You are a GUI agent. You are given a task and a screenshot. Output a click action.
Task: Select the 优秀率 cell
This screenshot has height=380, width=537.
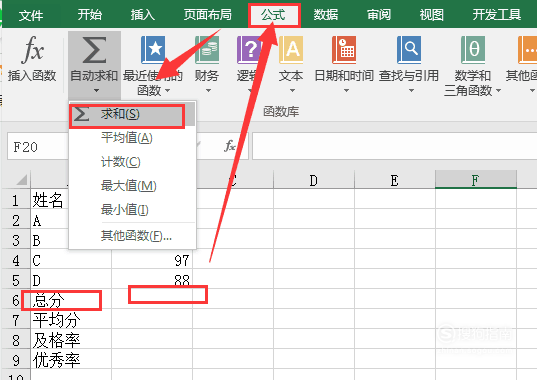pos(71,360)
